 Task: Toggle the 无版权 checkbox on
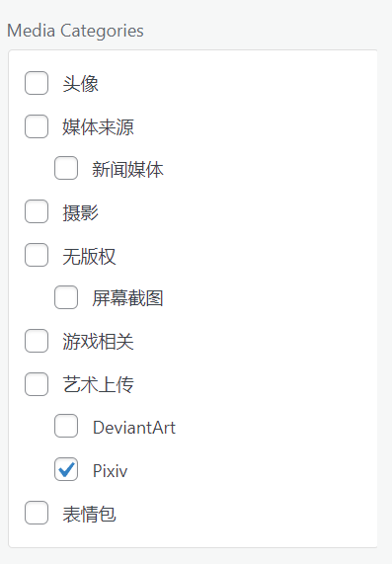[37, 255]
